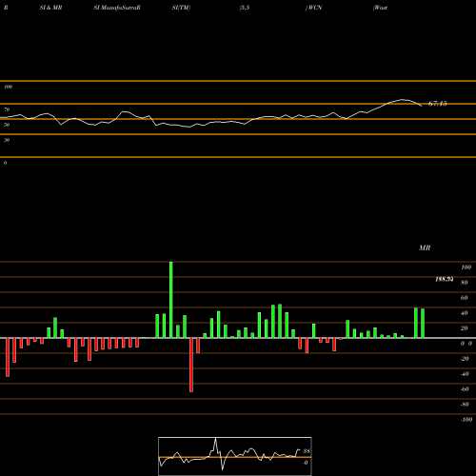Click the last green bar on the right
This screenshot has height=476, width=476.
pos(423,324)
